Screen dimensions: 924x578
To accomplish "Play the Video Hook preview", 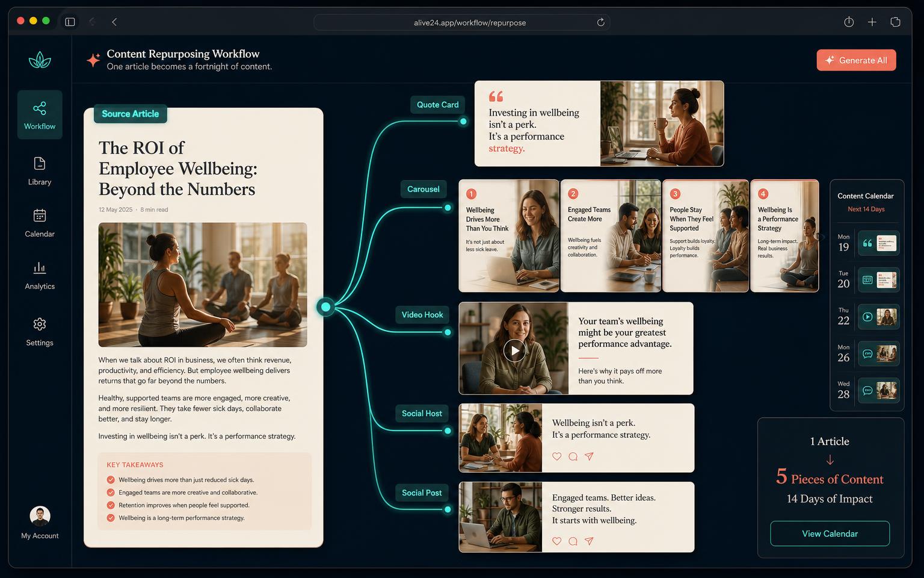I will pos(514,350).
